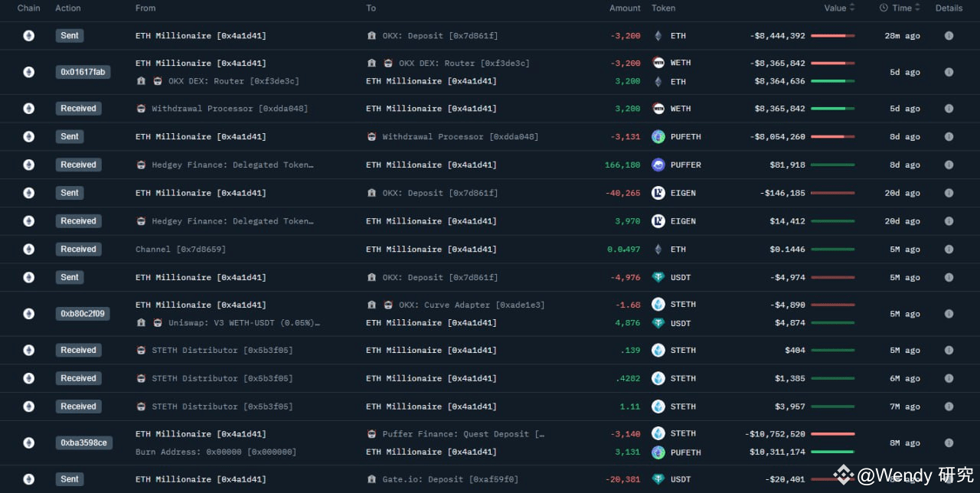Click the EIGEN token icon in the -$146,185 row
The height and width of the screenshot is (493, 980).
[658, 192]
